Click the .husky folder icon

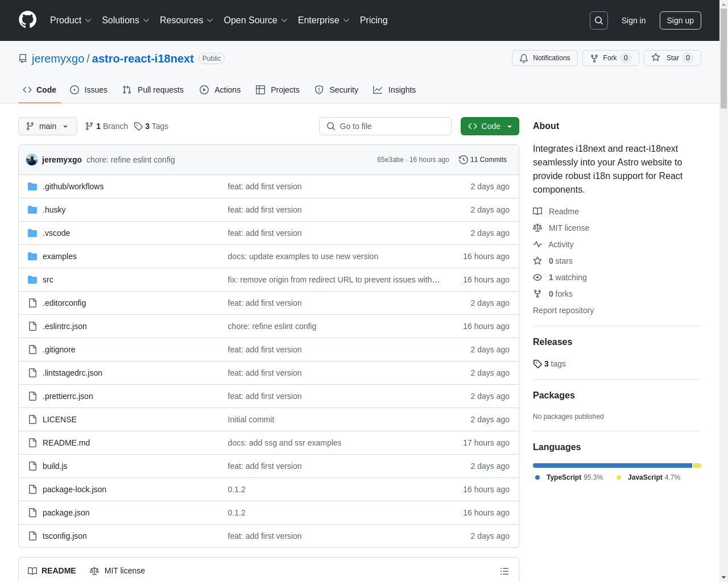click(32, 210)
